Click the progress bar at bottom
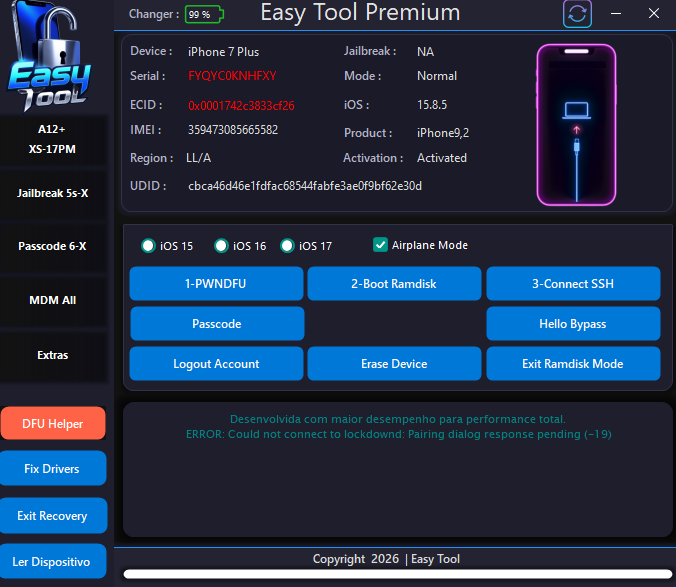The width and height of the screenshot is (676, 587). click(398, 575)
